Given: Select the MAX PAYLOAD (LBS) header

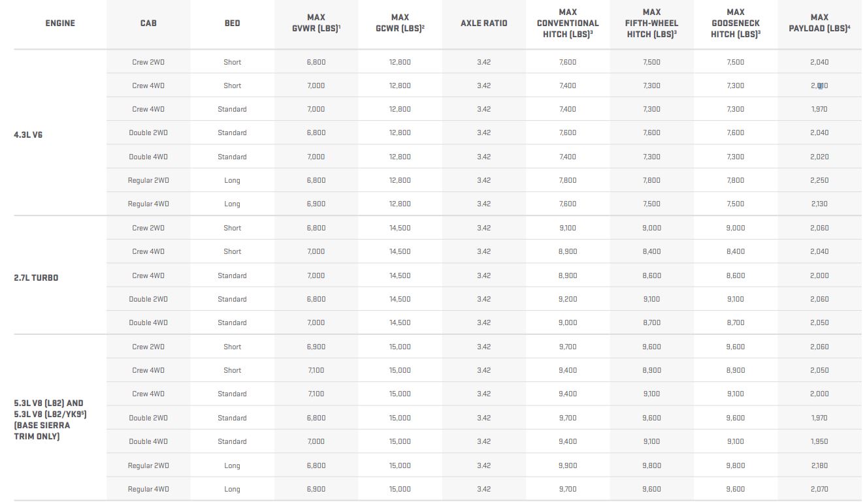Looking at the screenshot, I should point(819,23).
